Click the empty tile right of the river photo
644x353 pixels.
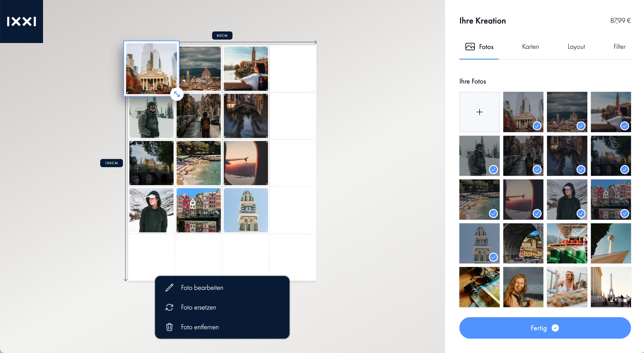tap(293, 69)
